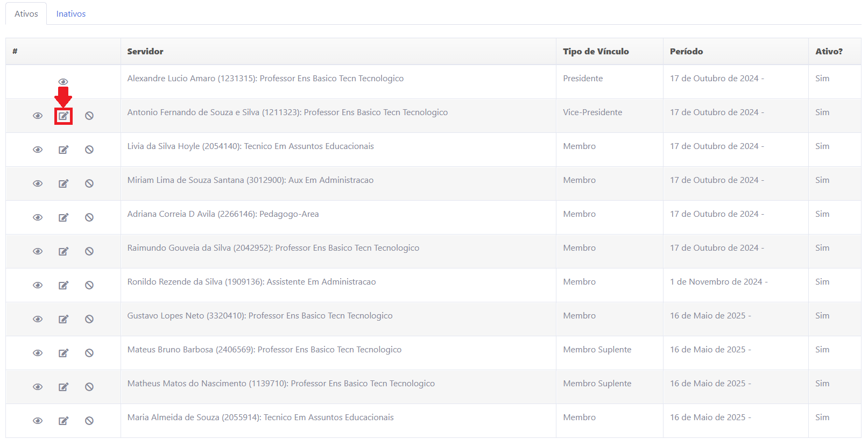Click the Ativo? column header
The image size is (868, 446).
829,52
